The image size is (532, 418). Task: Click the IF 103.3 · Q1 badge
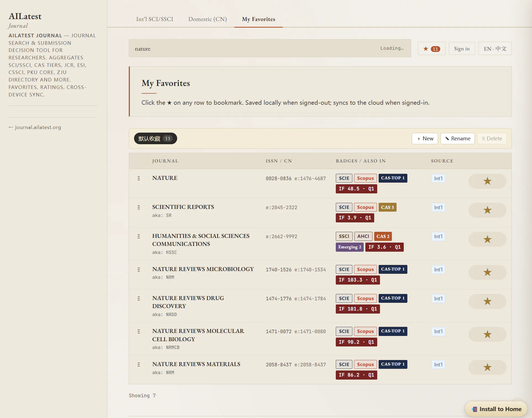[x=358, y=280]
